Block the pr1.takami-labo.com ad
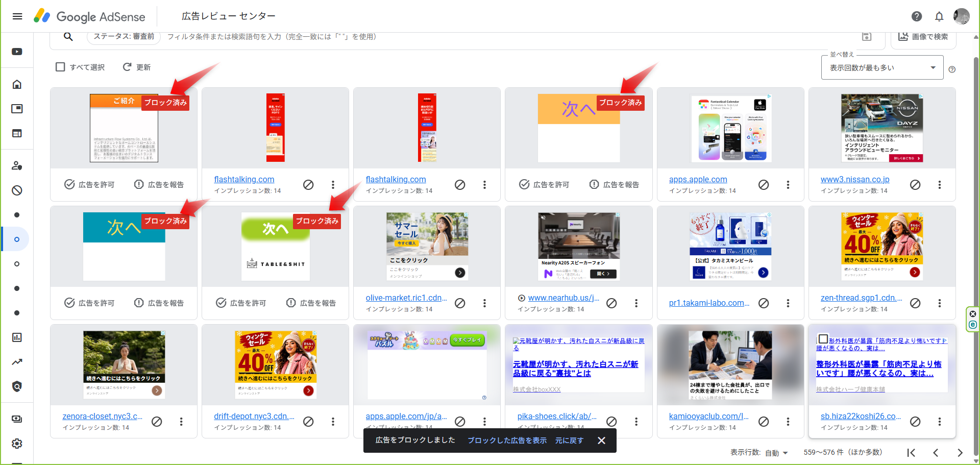Screen dimensions: 980x465 coord(764,303)
